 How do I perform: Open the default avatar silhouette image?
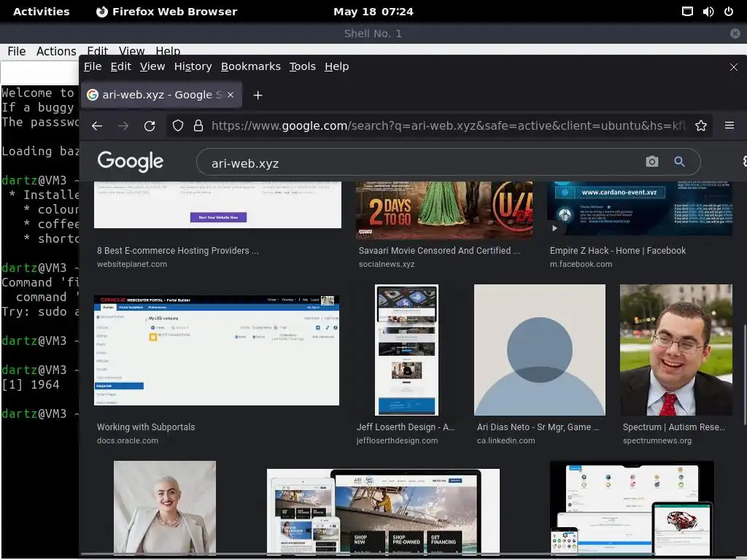click(x=540, y=350)
